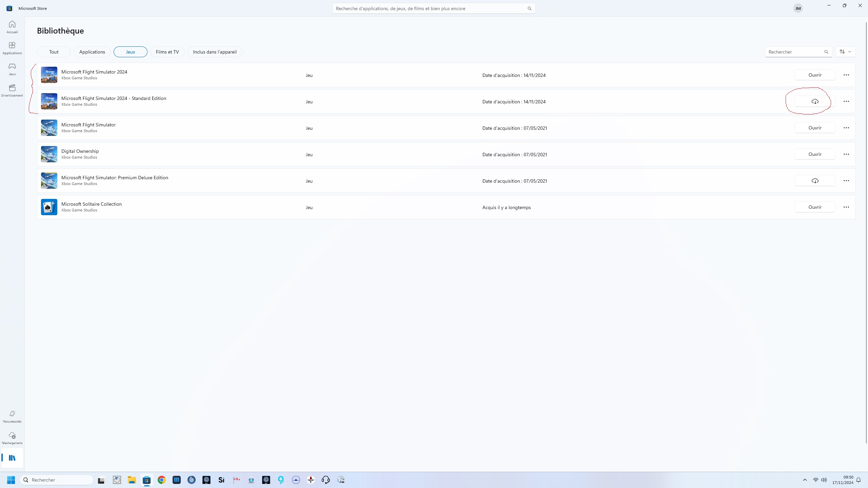Viewport: 868px width, 488px height.
Task: Open more options for Solitaire Collection
Action: point(846,207)
